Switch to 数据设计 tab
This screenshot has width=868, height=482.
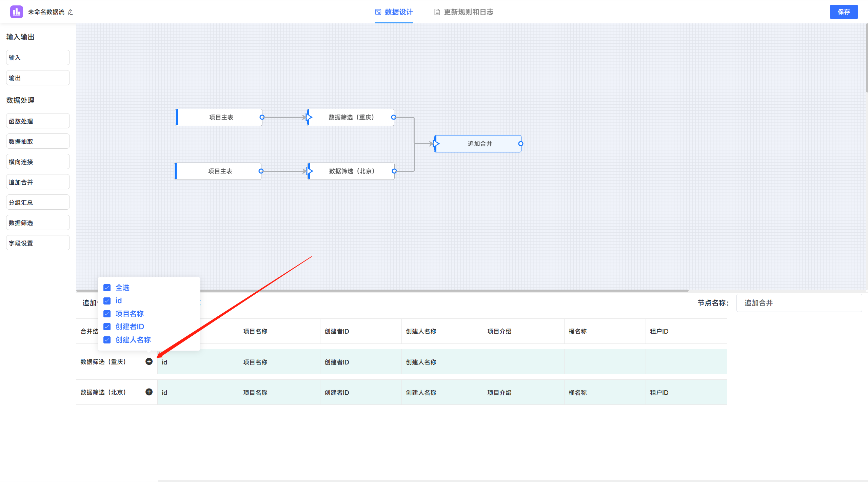click(x=394, y=12)
